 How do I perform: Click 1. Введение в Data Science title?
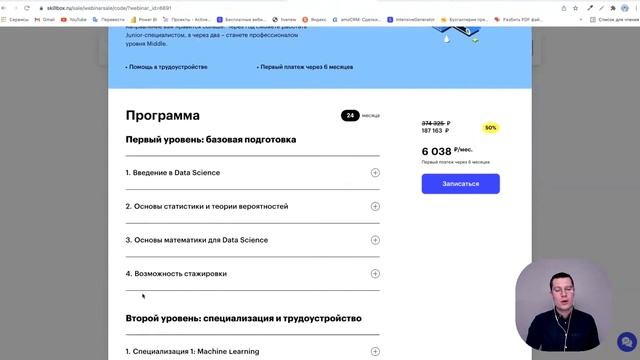pos(173,173)
